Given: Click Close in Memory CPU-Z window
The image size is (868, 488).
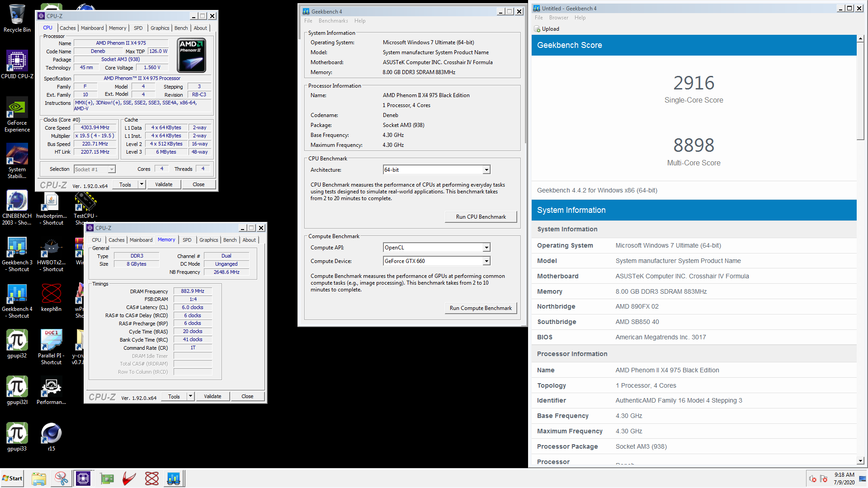Looking at the screenshot, I should pos(247,396).
